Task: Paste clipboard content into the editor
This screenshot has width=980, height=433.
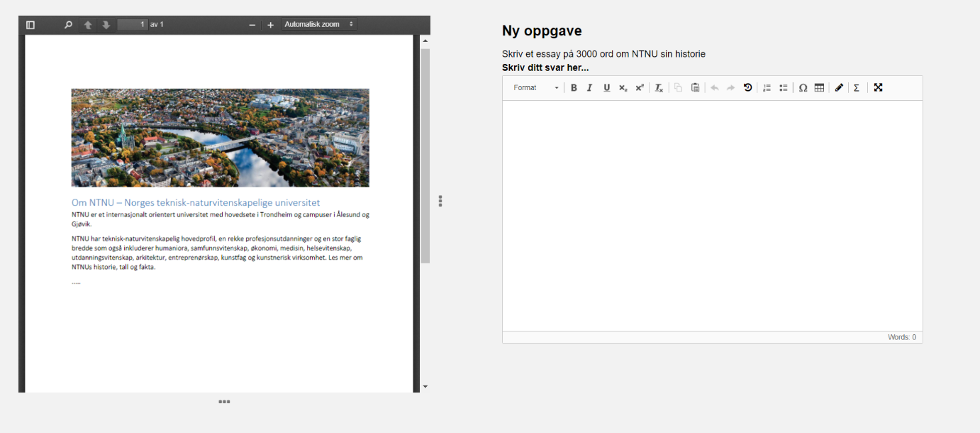Action: point(696,88)
